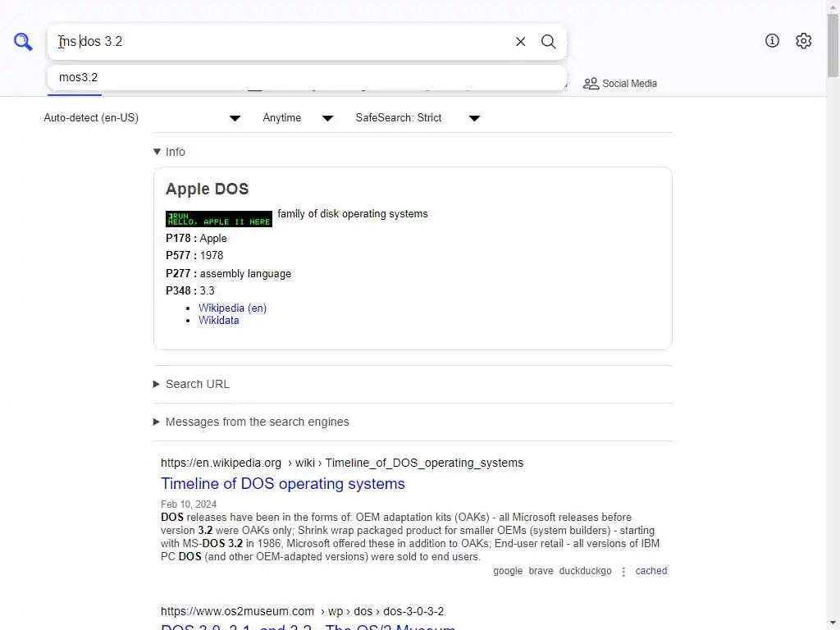The width and height of the screenshot is (840, 630).
Task: Click the scrollbar down arrow
Action: tap(833, 623)
